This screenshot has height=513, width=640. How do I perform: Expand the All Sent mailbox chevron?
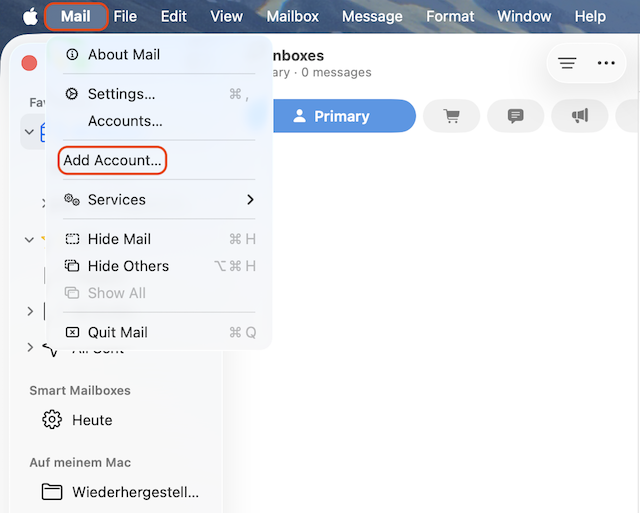(x=30, y=347)
